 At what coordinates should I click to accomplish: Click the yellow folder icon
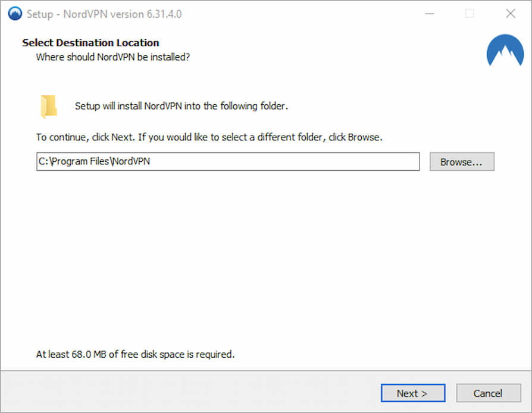(x=49, y=107)
